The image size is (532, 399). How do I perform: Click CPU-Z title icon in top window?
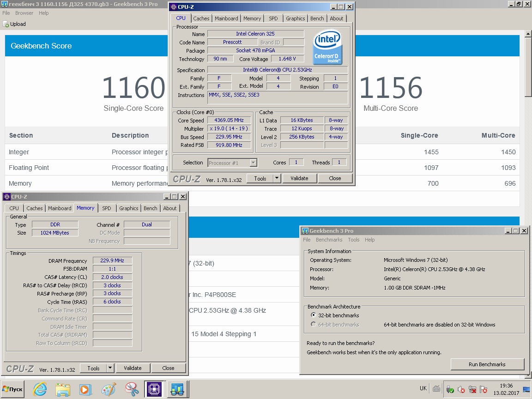[173, 7]
